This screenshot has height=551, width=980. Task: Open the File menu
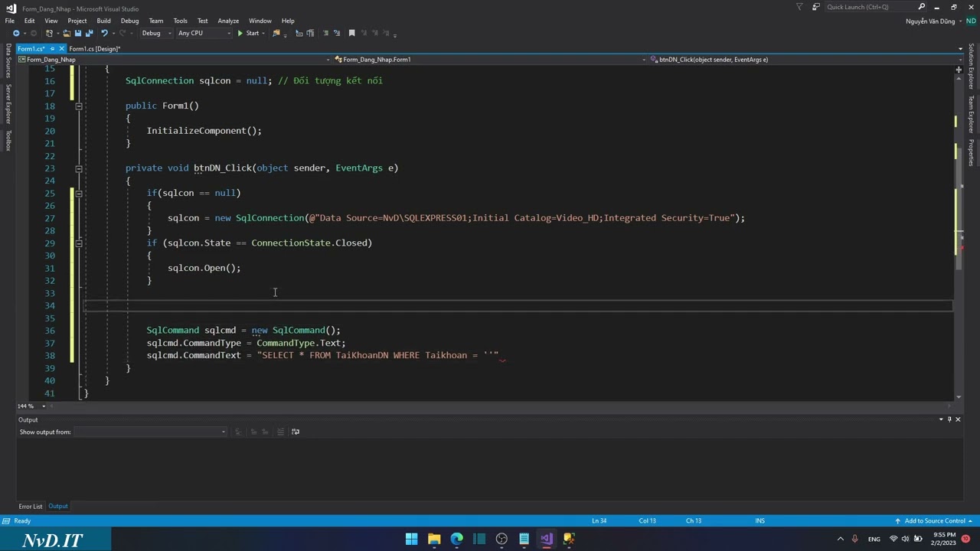click(x=10, y=21)
